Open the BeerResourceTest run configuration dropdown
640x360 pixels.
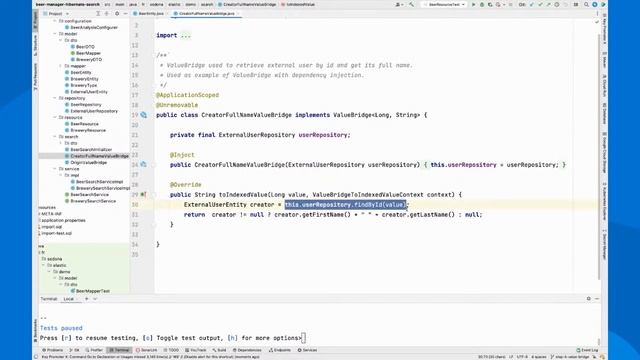444,4
